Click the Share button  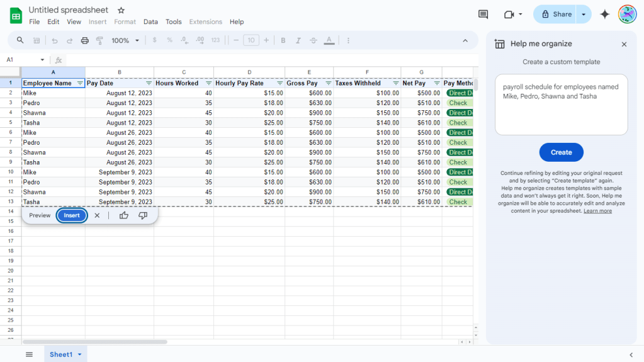[x=555, y=14]
